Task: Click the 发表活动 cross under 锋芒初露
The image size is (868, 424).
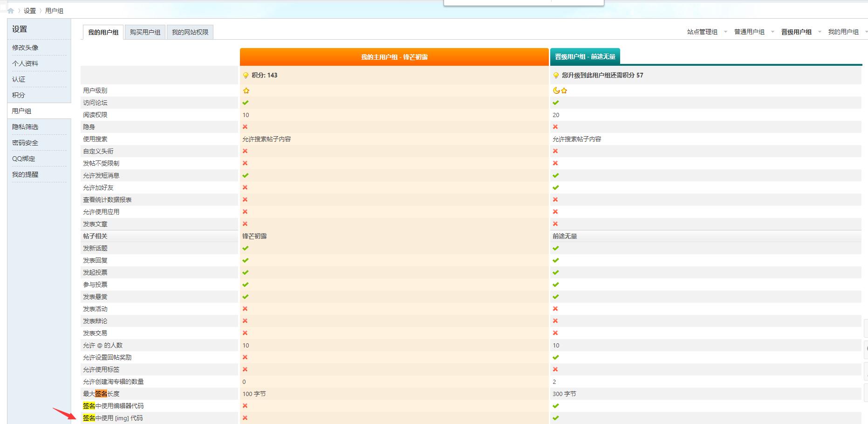Action: (x=245, y=309)
